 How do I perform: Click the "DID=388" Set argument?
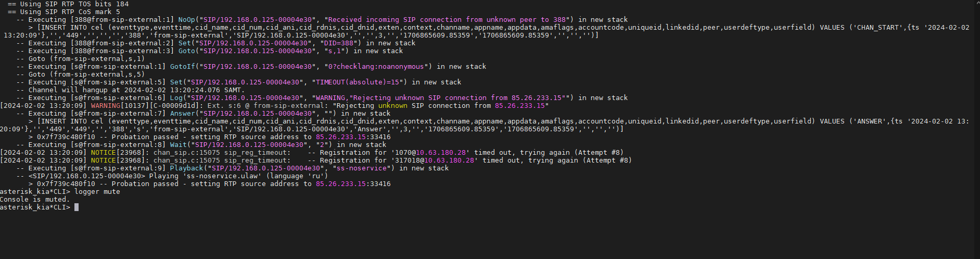pos(340,43)
